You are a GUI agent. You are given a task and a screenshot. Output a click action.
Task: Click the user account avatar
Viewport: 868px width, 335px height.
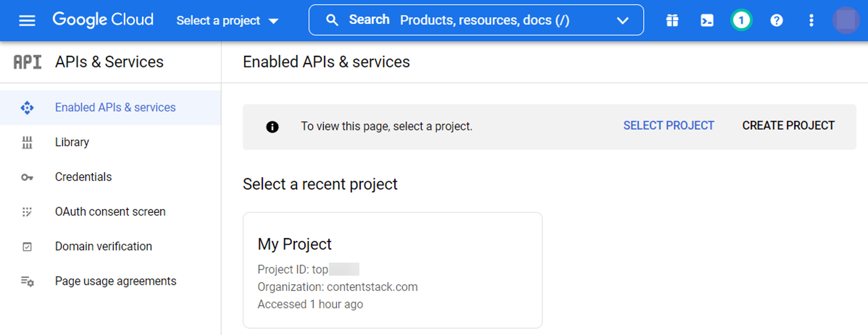tap(846, 21)
